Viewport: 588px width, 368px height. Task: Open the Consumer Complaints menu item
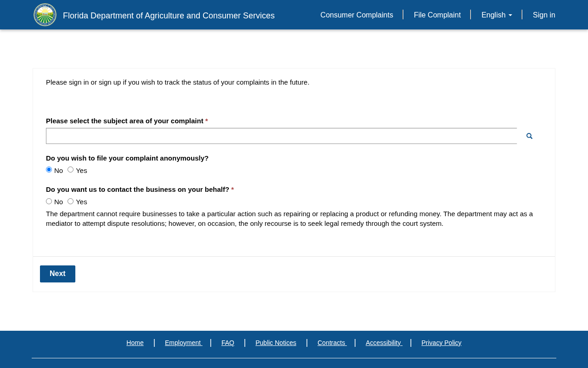[356, 15]
